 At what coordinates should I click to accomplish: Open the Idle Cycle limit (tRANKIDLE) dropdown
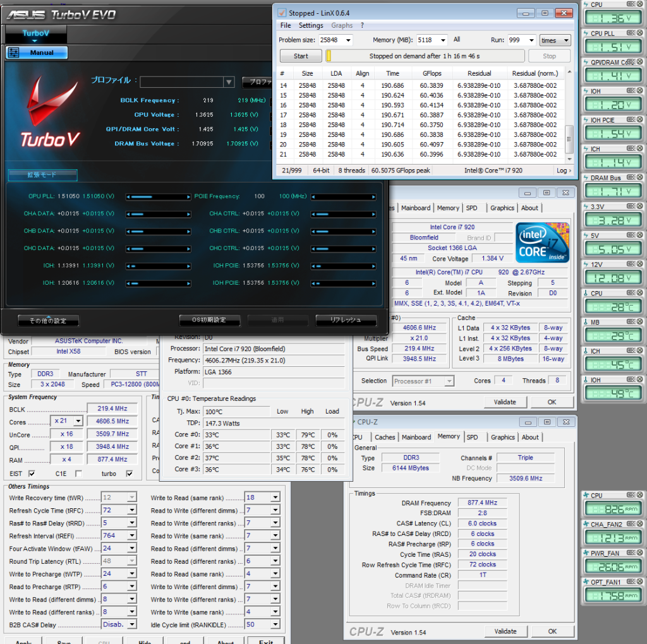click(275, 624)
